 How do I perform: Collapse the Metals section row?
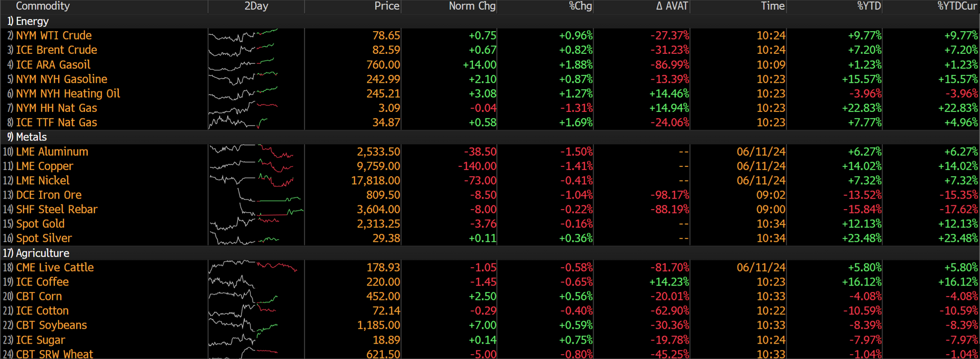[490, 137]
